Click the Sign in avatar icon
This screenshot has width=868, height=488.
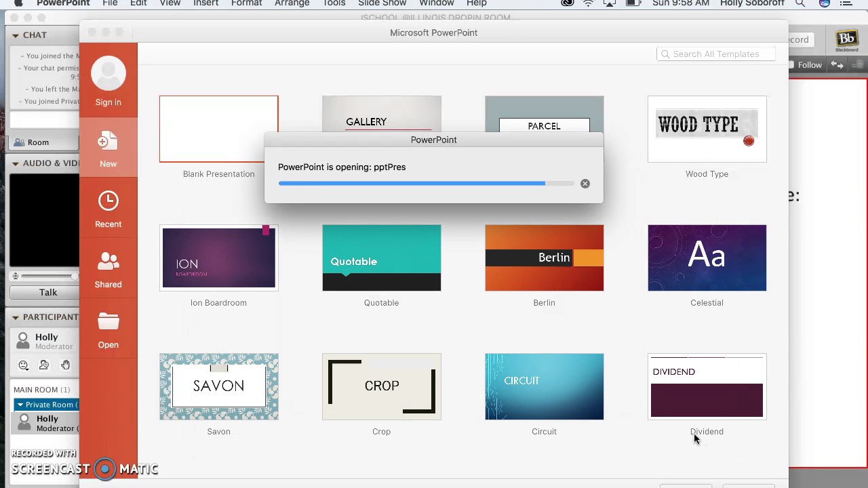108,73
